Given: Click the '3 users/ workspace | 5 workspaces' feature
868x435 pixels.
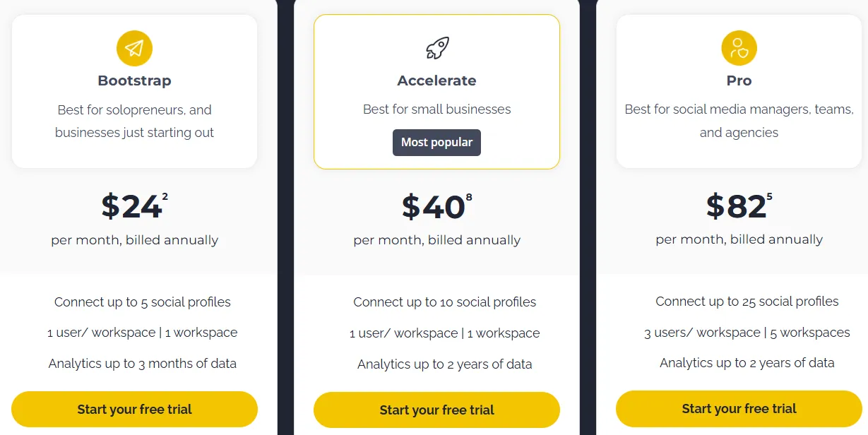Looking at the screenshot, I should click(x=747, y=333).
